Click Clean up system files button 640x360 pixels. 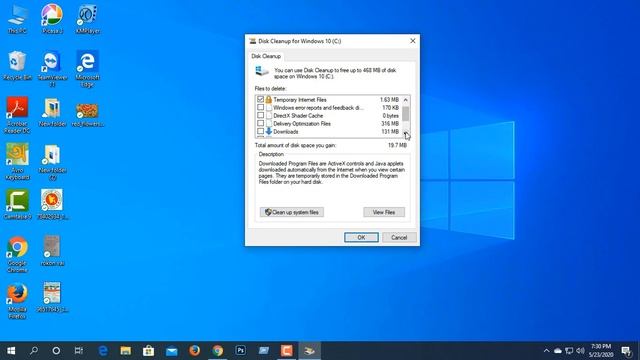292,212
